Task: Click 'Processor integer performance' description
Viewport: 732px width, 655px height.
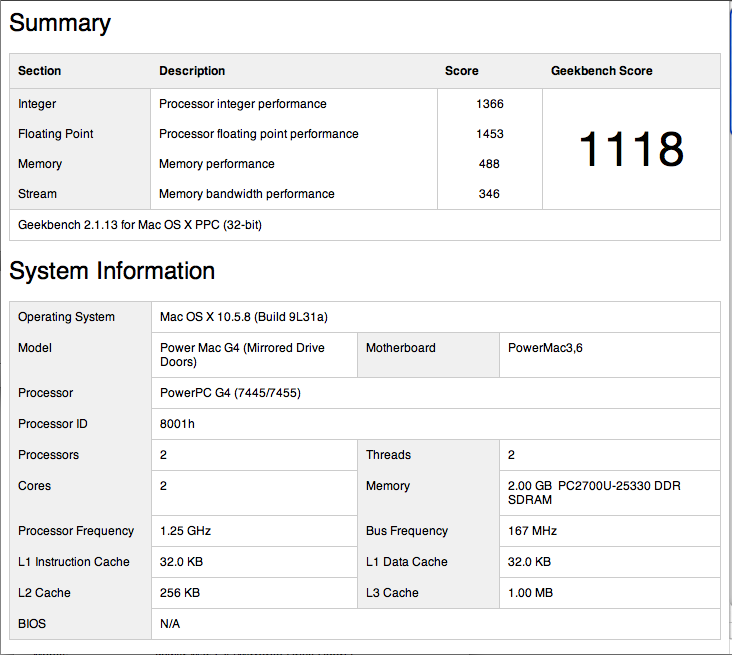Action: 243,104
